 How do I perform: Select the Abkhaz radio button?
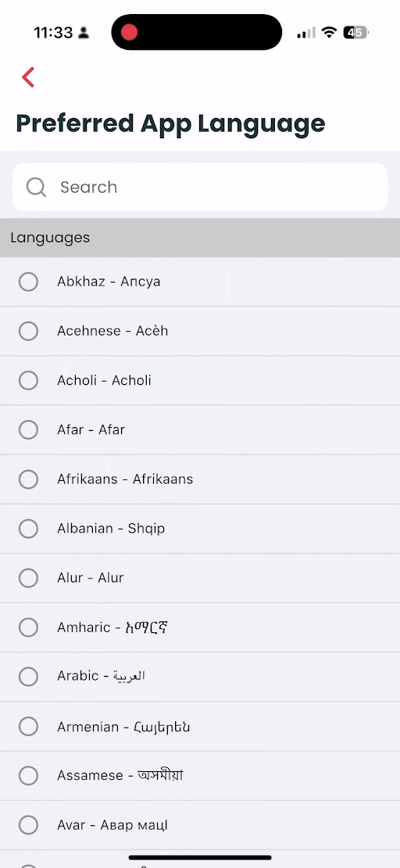coord(28,282)
